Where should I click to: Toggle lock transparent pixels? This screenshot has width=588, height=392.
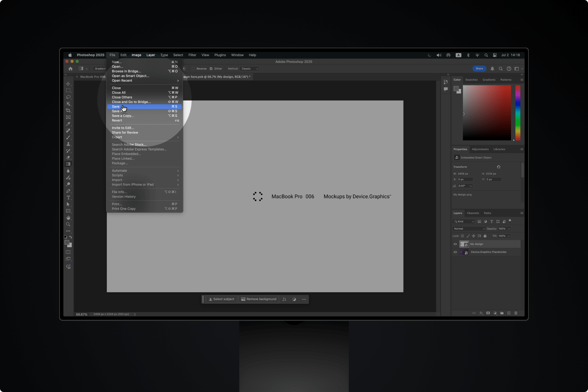pos(462,236)
